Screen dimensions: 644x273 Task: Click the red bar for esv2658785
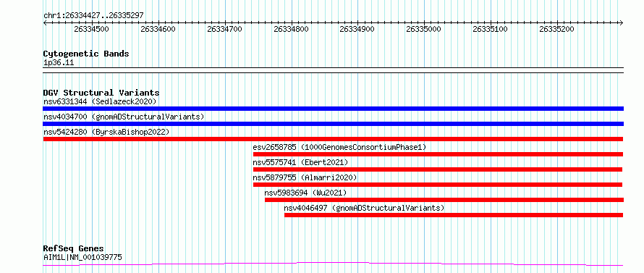pyautogui.click(x=438, y=154)
